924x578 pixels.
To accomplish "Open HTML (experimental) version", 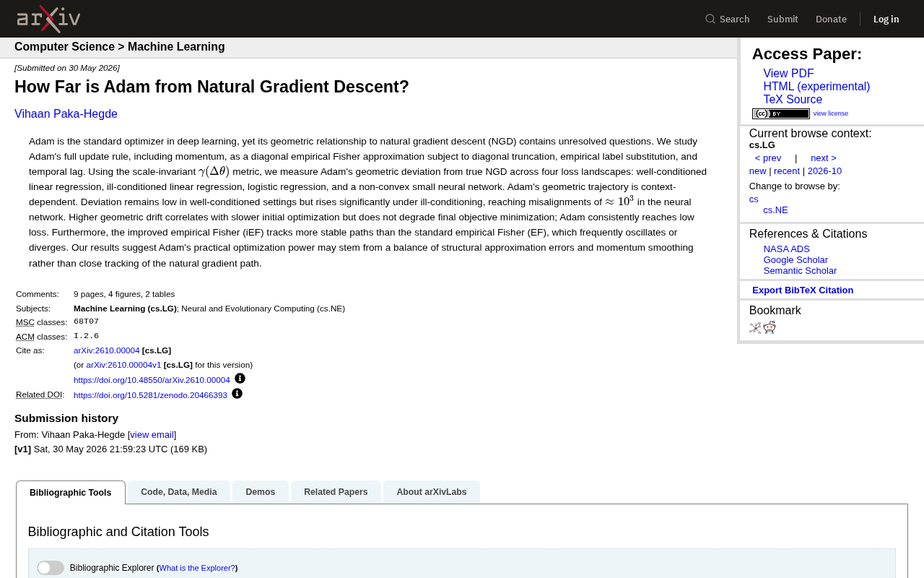I will (x=816, y=87).
